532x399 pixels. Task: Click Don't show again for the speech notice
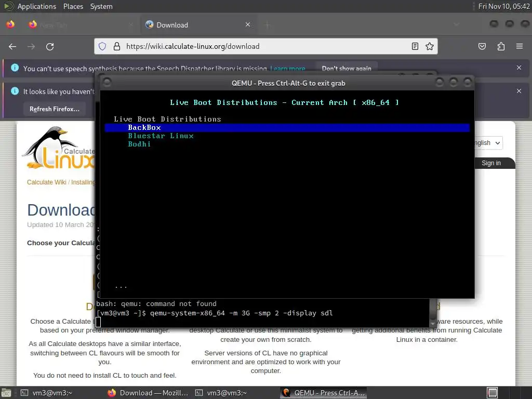347,68
